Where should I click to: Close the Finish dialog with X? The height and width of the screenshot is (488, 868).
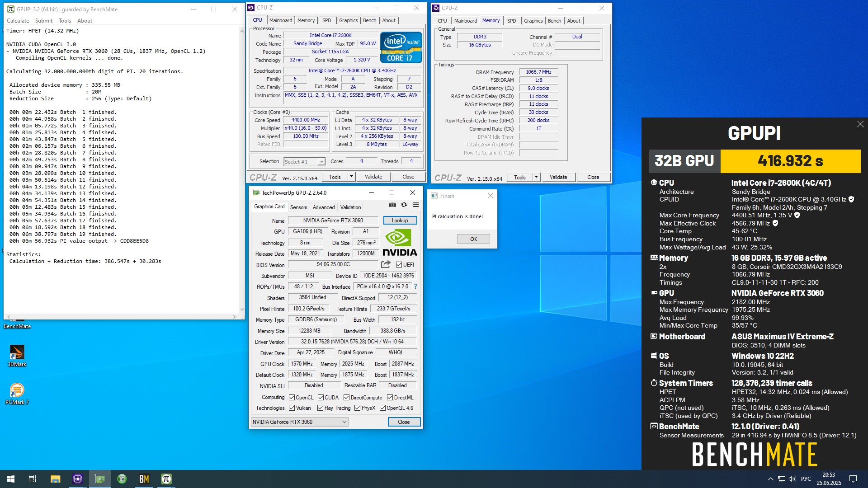491,196
